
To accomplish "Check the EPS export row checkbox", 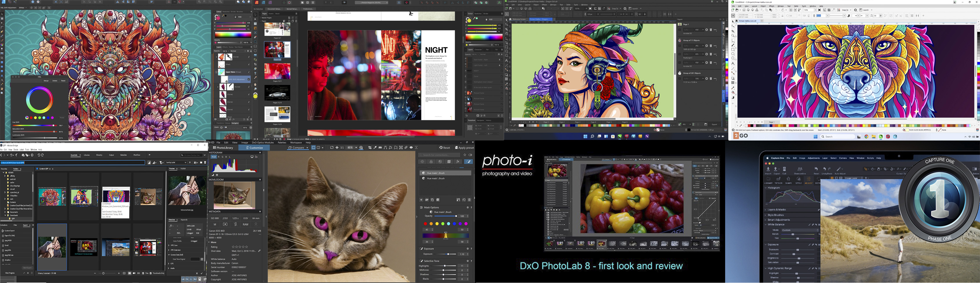I will [x=680, y=54].
